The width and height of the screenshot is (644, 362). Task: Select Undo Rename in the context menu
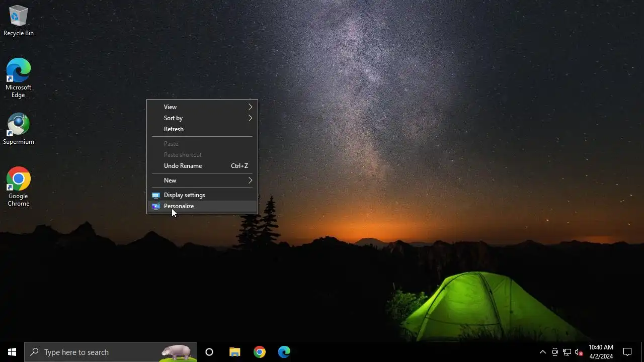tap(202, 166)
